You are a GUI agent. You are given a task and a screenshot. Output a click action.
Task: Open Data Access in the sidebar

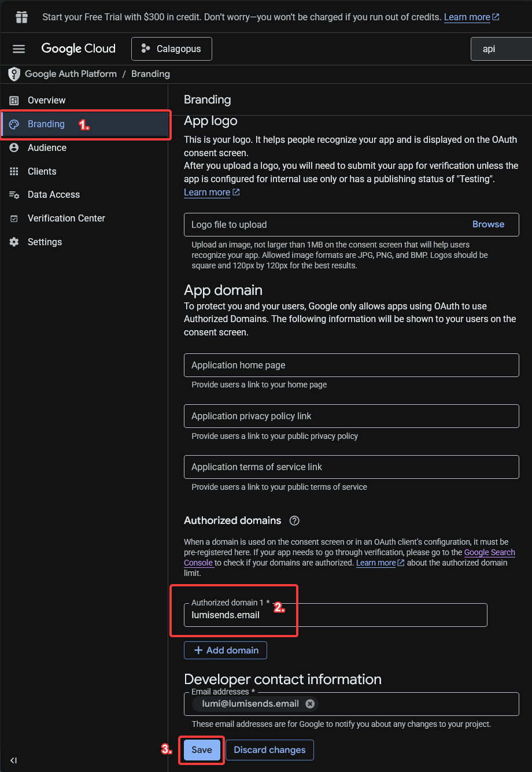[x=53, y=195]
